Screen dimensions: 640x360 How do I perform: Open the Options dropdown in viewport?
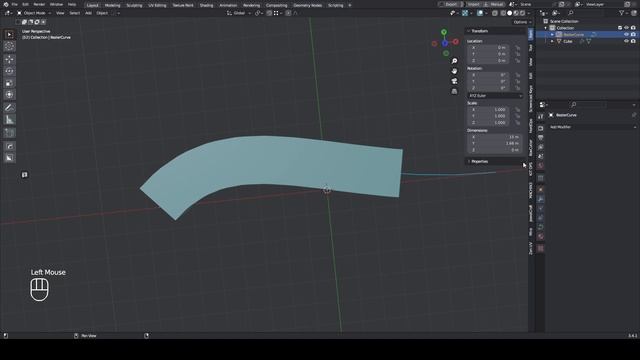tap(522, 22)
